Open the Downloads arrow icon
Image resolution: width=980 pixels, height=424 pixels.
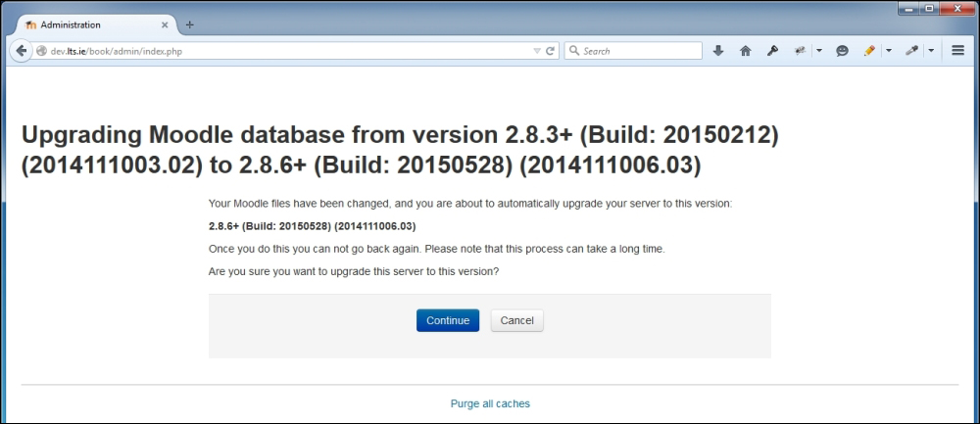(718, 51)
